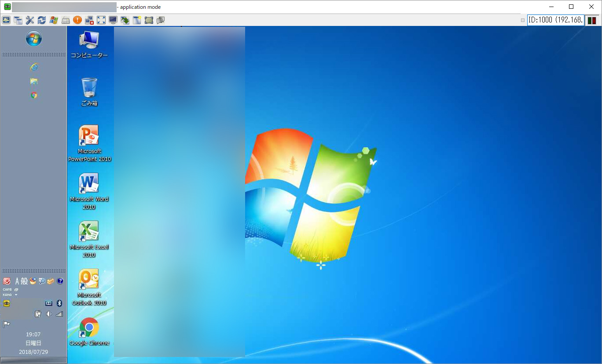Screen dimensions: 602x364
Task: Select the コンピューター desktop icon
Action: pyautogui.click(x=89, y=45)
